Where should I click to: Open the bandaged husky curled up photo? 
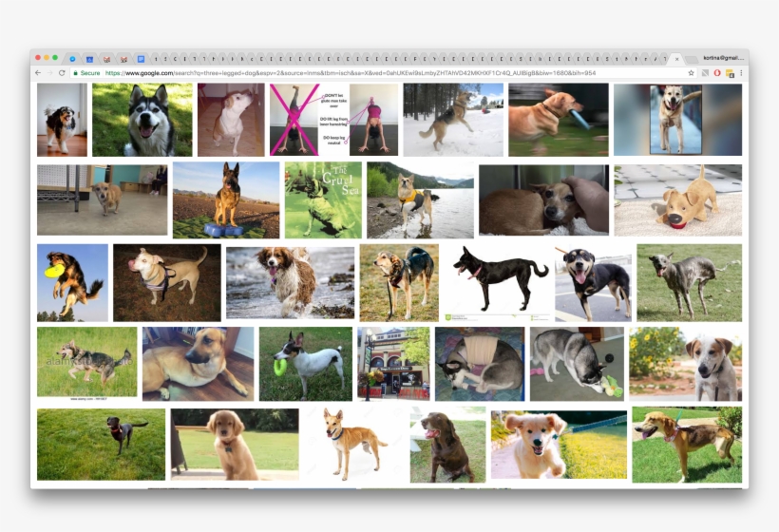(x=480, y=364)
